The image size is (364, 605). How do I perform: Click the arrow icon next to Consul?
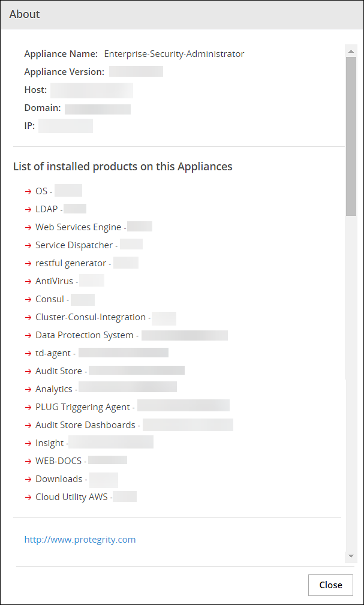[x=28, y=299]
